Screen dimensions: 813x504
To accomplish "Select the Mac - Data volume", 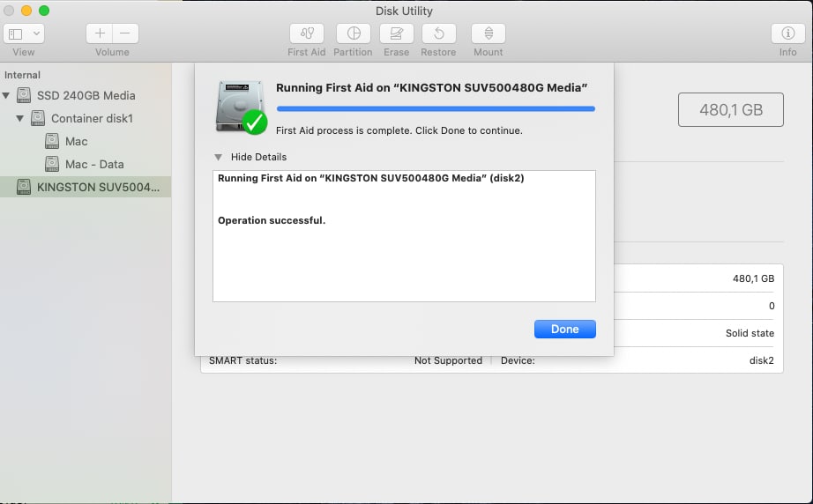I will click(86, 164).
